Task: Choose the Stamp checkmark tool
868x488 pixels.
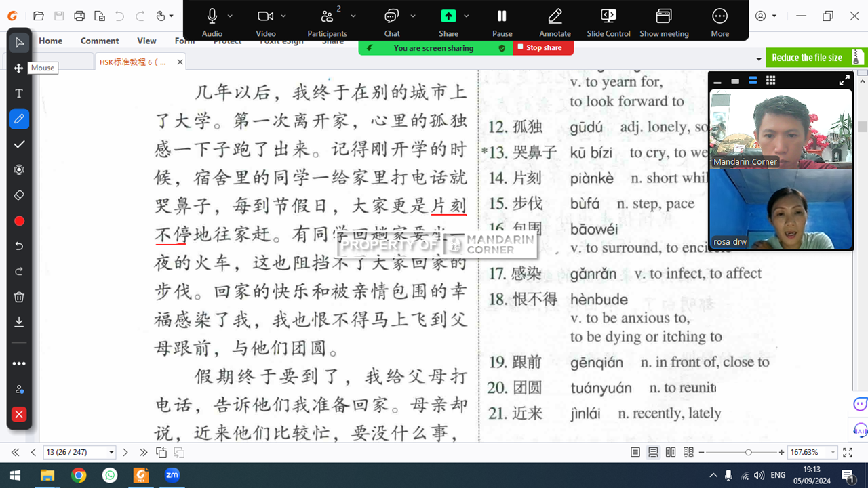Action: pos(19,144)
